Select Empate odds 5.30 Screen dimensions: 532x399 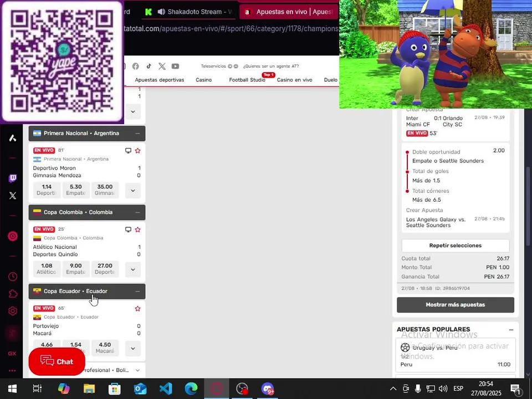point(76,190)
